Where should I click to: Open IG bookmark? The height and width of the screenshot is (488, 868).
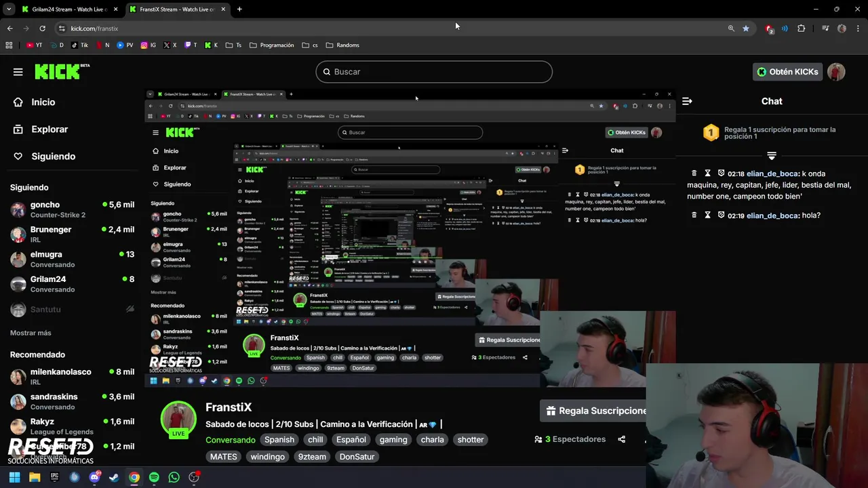coord(149,45)
